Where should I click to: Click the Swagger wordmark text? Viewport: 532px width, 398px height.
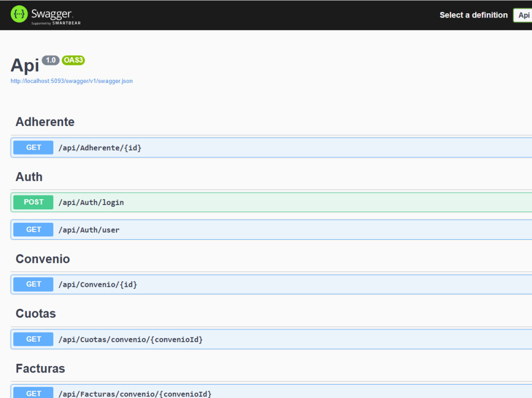[x=52, y=14]
